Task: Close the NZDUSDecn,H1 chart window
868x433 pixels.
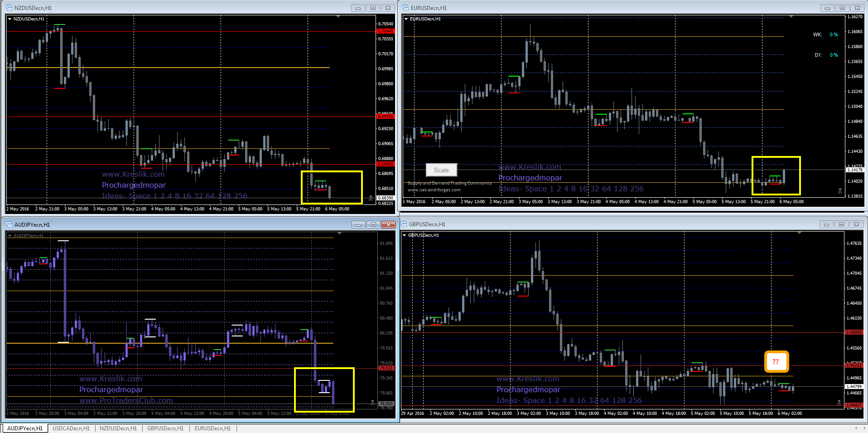Action: point(388,8)
